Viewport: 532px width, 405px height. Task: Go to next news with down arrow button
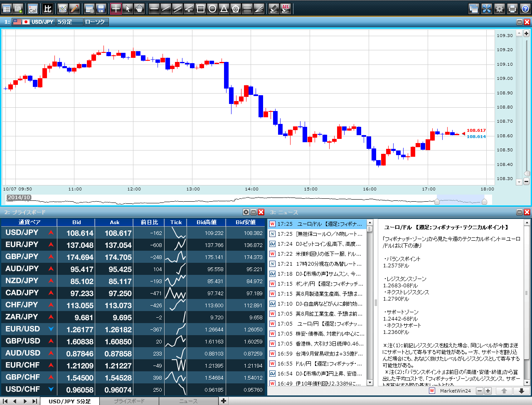point(521,391)
